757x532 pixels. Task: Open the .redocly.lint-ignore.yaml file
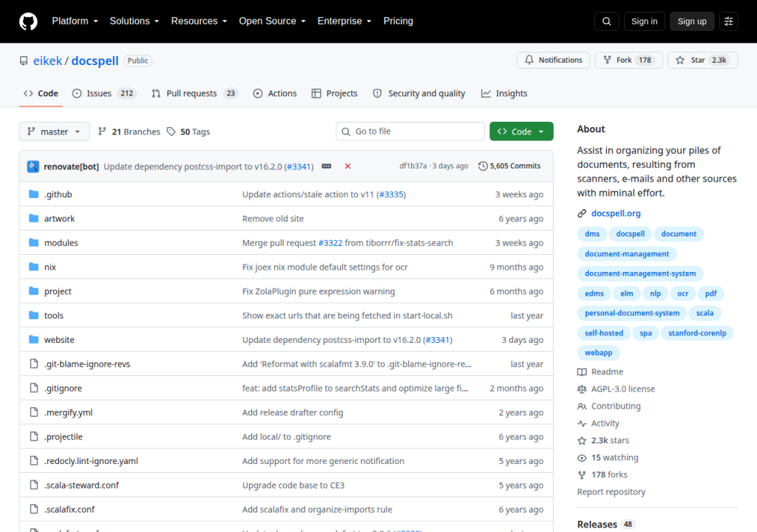point(91,461)
